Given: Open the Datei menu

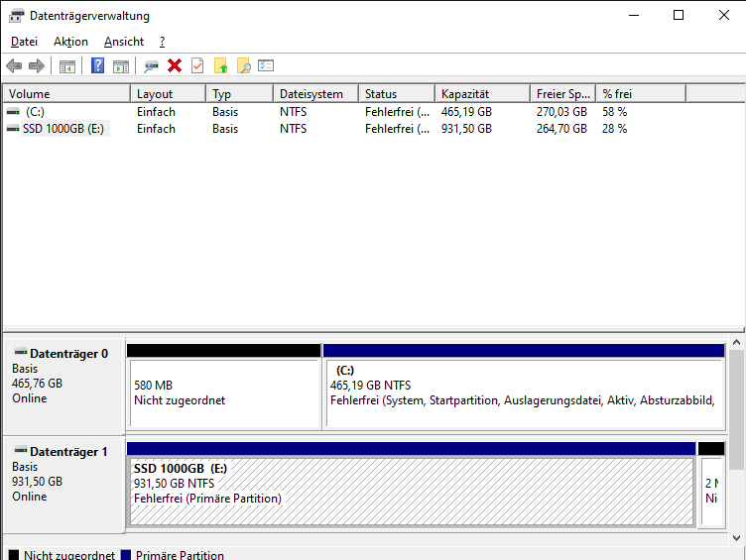Looking at the screenshot, I should point(24,42).
